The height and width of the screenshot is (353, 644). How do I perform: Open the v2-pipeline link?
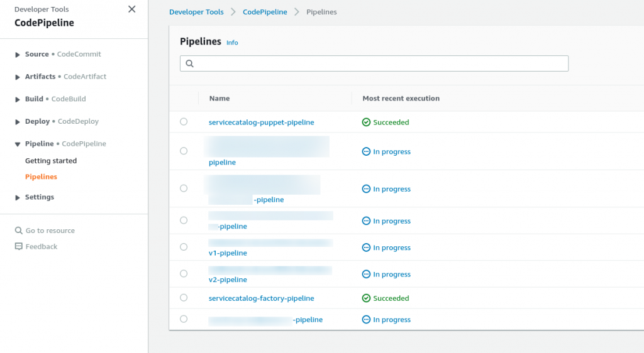coord(228,280)
